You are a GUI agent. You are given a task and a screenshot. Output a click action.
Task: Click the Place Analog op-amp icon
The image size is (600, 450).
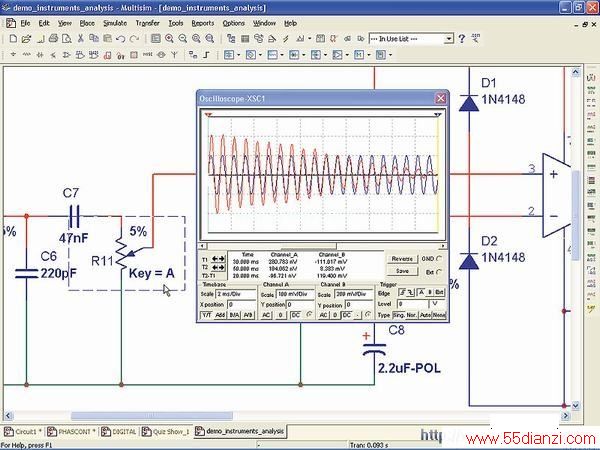pos(67,55)
